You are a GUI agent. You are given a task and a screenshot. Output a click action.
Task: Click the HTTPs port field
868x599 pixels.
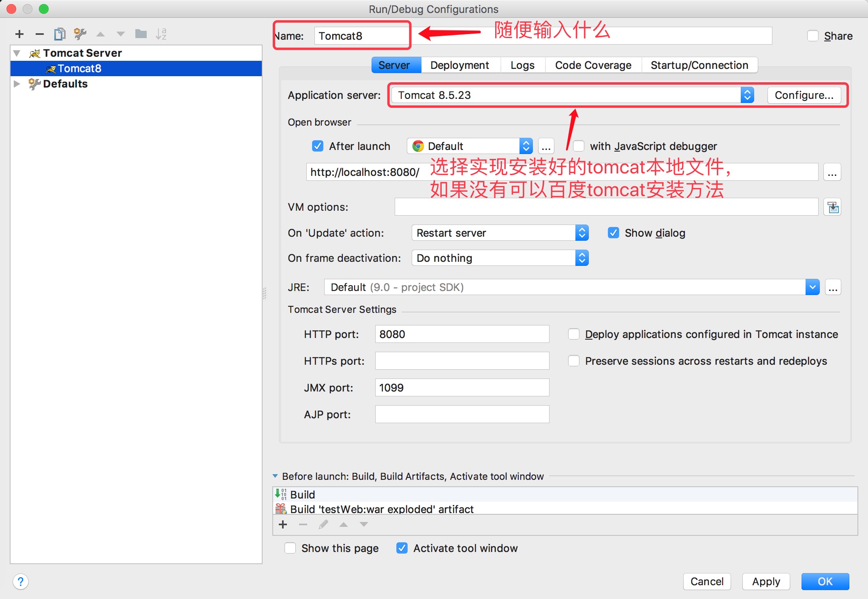pos(462,361)
